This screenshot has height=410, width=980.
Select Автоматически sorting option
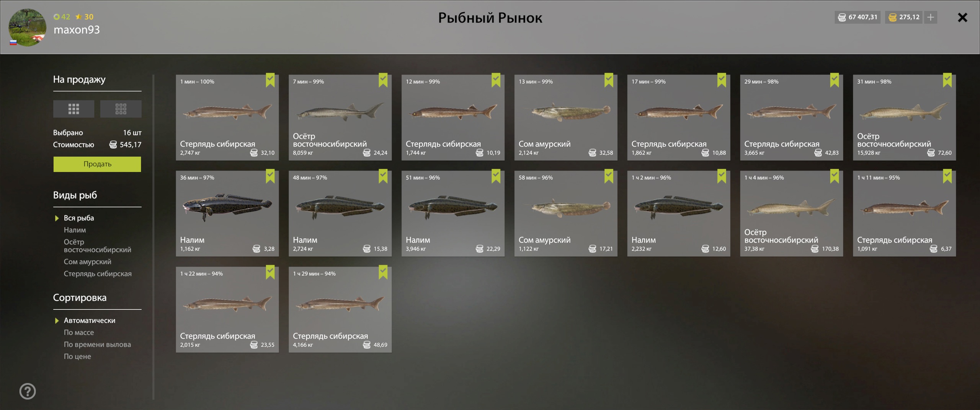(90, 321)
